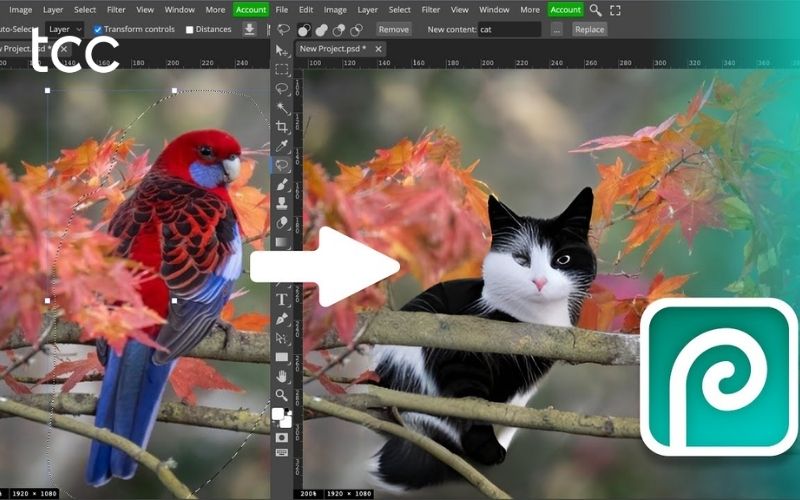Open the foreground color swatch
The width and height of the screenshot is (800, 500).
tap(278, 413)
